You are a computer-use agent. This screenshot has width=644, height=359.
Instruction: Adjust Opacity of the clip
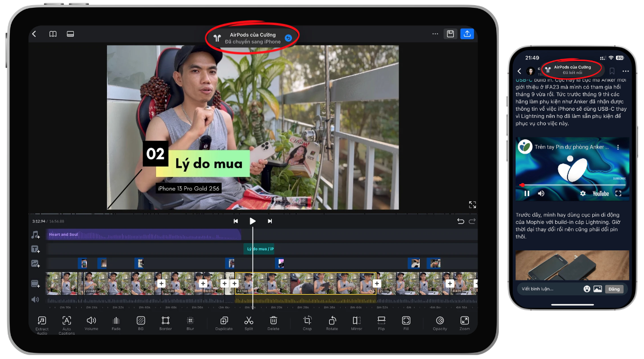coord(440,323)
